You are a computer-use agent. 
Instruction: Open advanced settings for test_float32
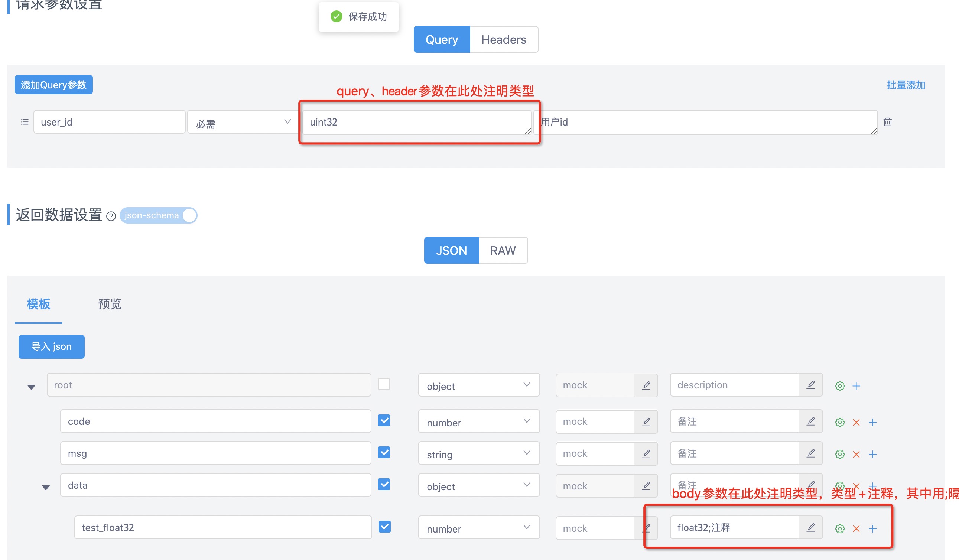(x=840, y=529)
